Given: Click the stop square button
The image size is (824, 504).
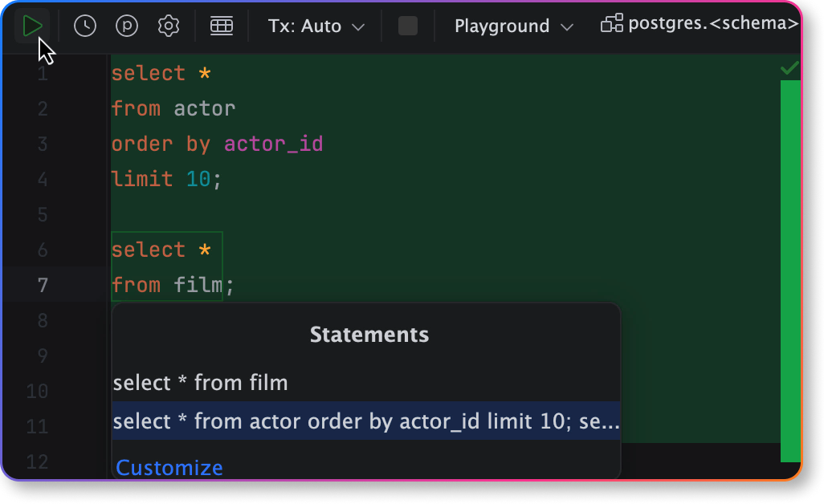Looking at the screenshot, I should point(408,26).
